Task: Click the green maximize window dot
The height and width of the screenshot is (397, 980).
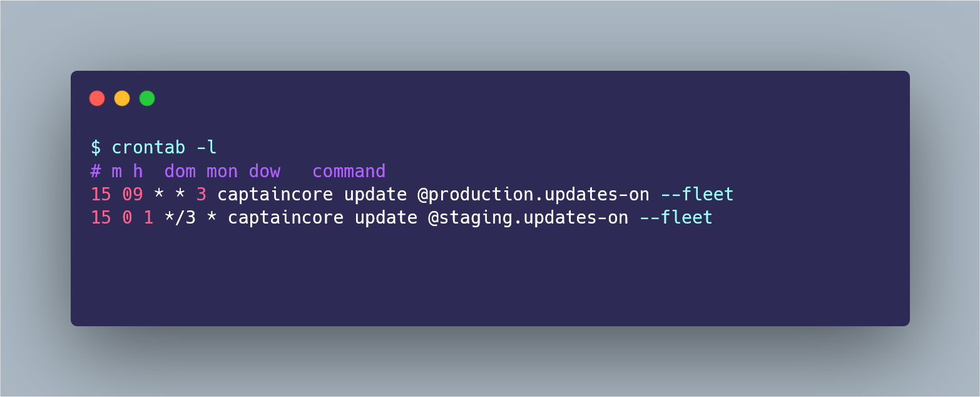Action: click(147, 98)
